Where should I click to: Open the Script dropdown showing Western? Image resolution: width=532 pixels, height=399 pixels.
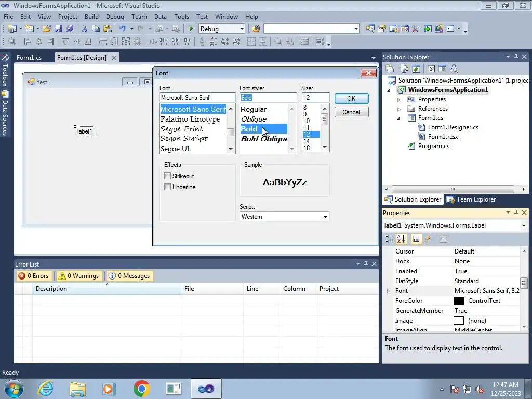(325, 217)
